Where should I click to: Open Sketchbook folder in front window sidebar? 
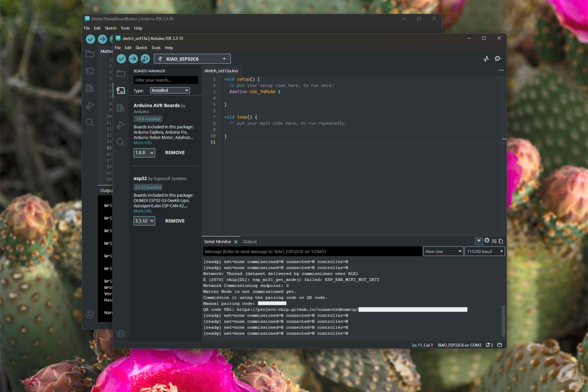121,73
